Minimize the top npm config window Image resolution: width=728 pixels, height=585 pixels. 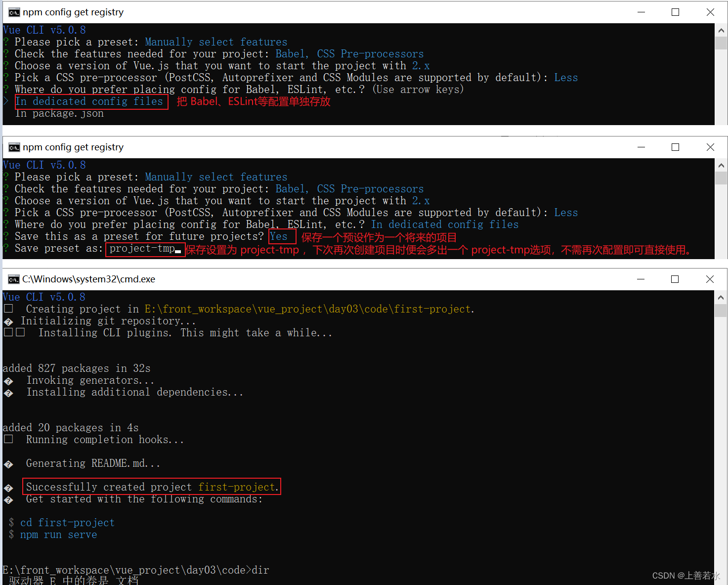coord(641,12)
